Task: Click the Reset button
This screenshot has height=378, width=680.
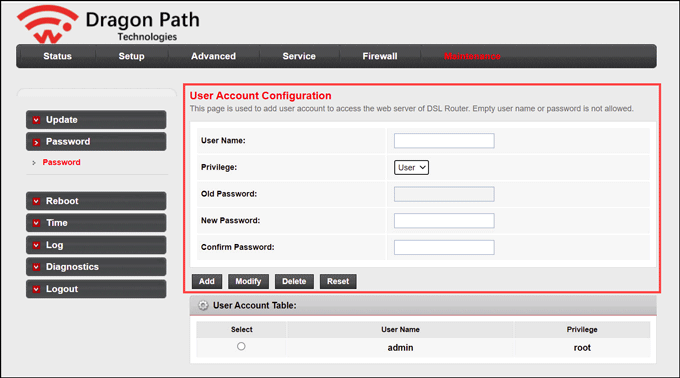Action: [338, 281]
